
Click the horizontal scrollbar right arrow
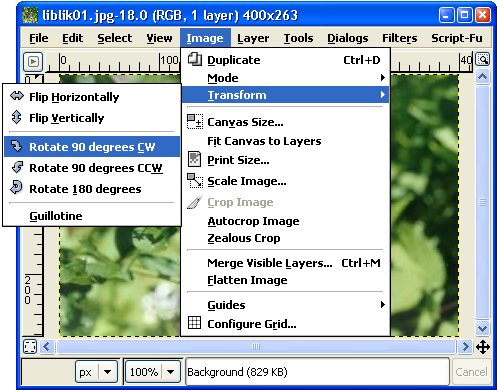pos(465,347)
